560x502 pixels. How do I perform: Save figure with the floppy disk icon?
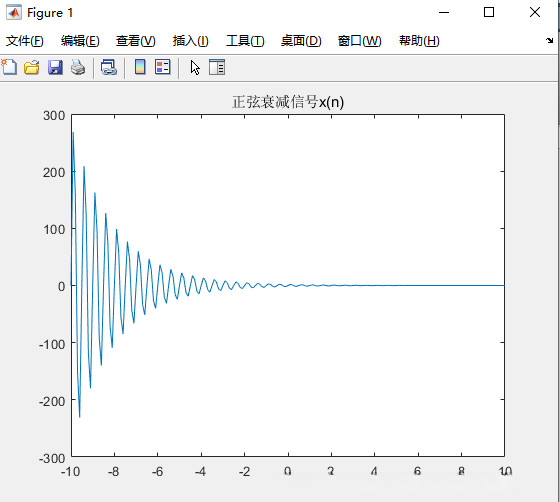coord(55,67)
